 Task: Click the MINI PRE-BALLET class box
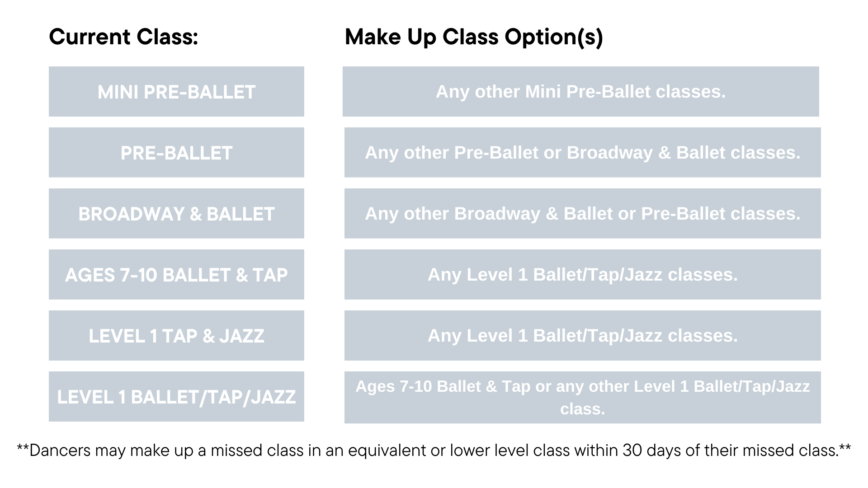point(176,92)
